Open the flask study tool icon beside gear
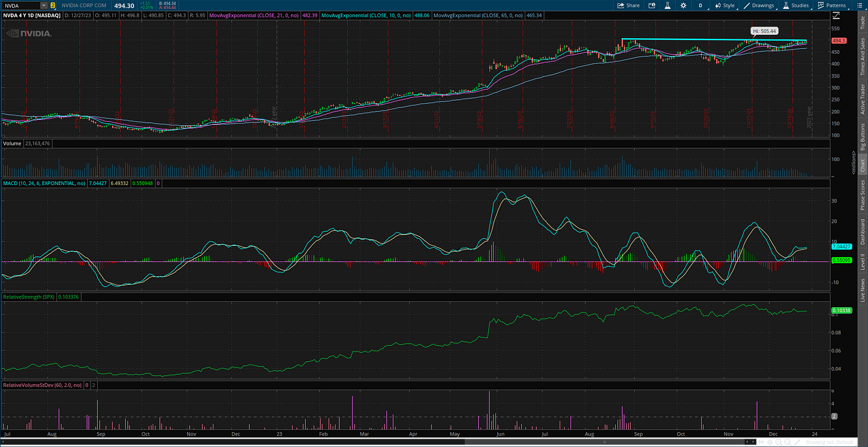Screen dimensions: 868x447 [667, 5]
